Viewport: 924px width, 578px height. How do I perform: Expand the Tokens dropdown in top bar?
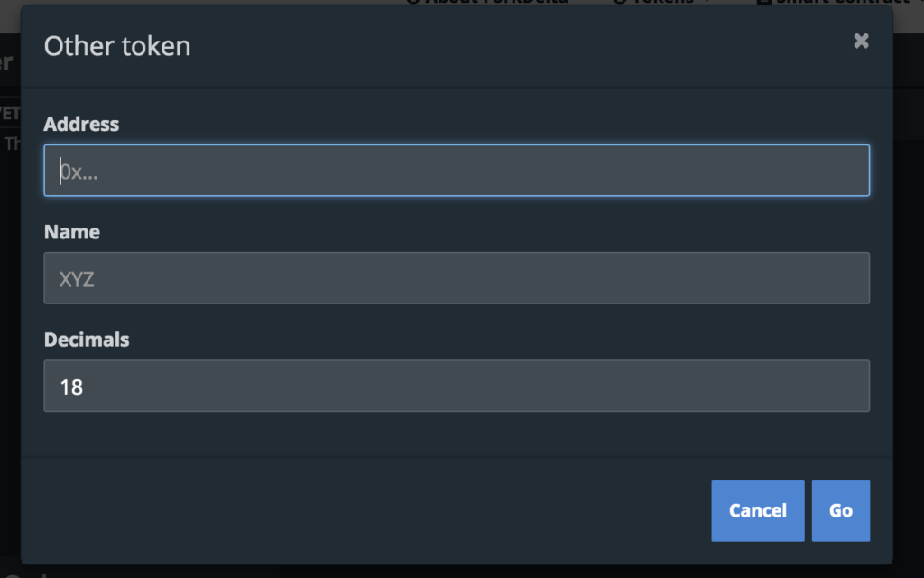[x=660, y=3]
